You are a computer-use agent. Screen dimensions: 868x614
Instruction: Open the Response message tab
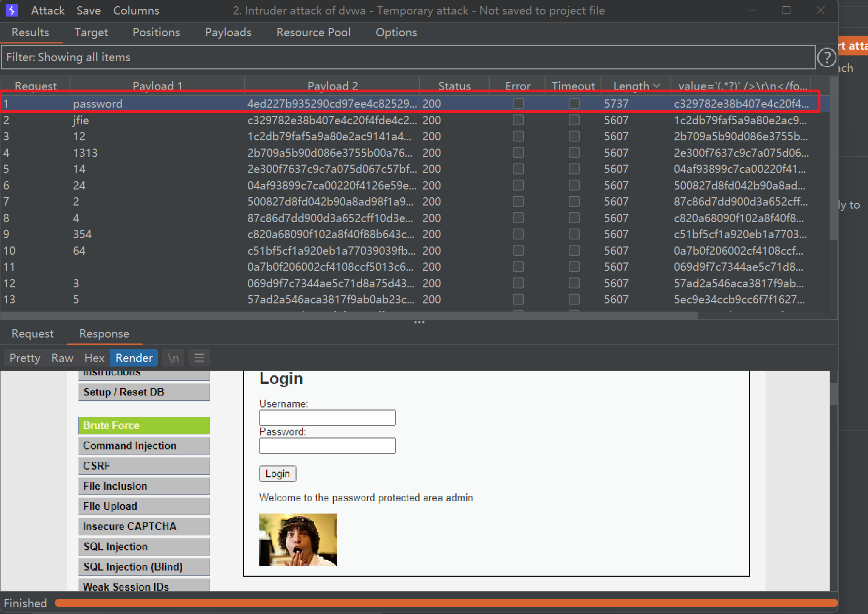[x=104, y=334]
